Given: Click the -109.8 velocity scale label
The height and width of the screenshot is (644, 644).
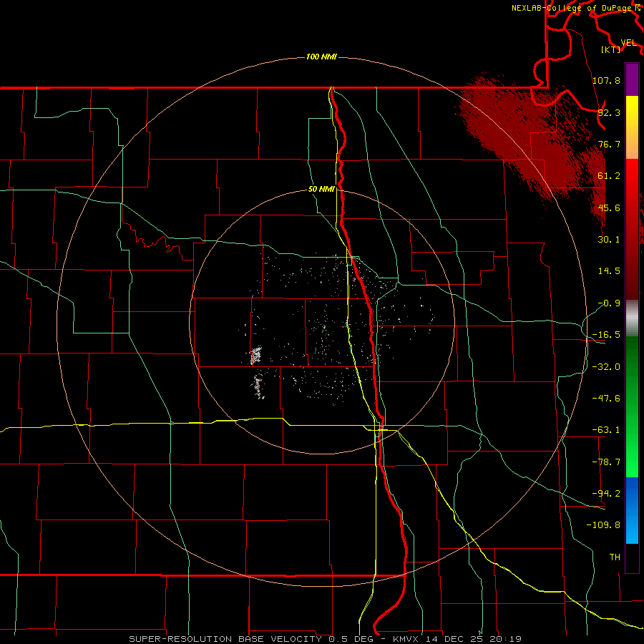Looking at the screenshot, I should (603, 525).
